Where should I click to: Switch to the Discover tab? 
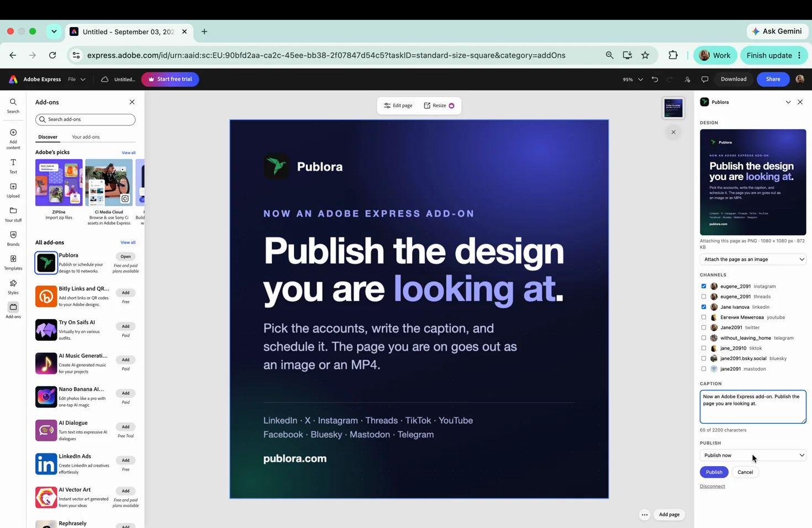point(48,137)
